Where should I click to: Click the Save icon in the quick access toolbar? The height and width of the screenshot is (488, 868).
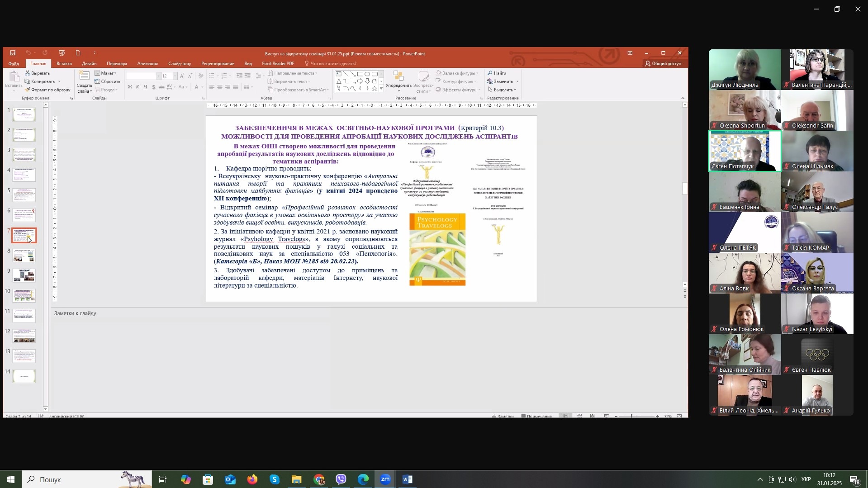click(x=13, y=53)
